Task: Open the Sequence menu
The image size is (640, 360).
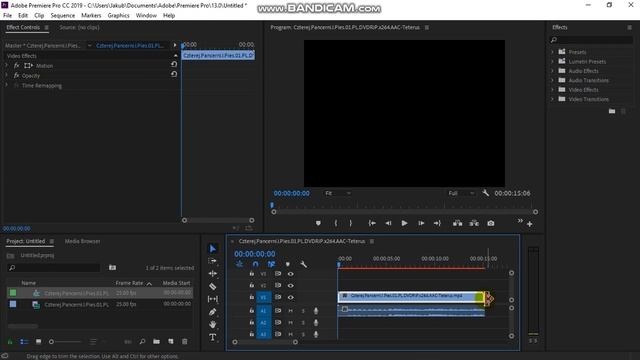Action: (62, 16)
